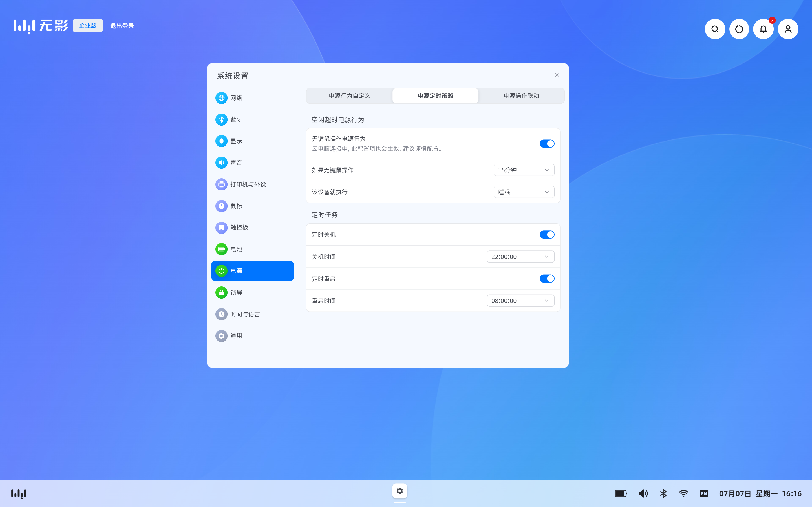Switch to the 电源行为自定义 tab
The height and width of the screenshot is (507, 812).
[x=349, y=96]
